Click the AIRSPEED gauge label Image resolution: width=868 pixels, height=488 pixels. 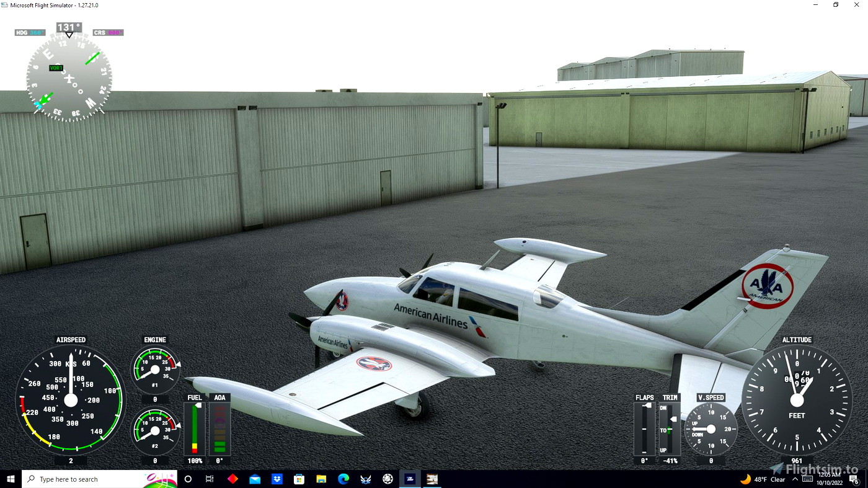(x=71, y=340)
